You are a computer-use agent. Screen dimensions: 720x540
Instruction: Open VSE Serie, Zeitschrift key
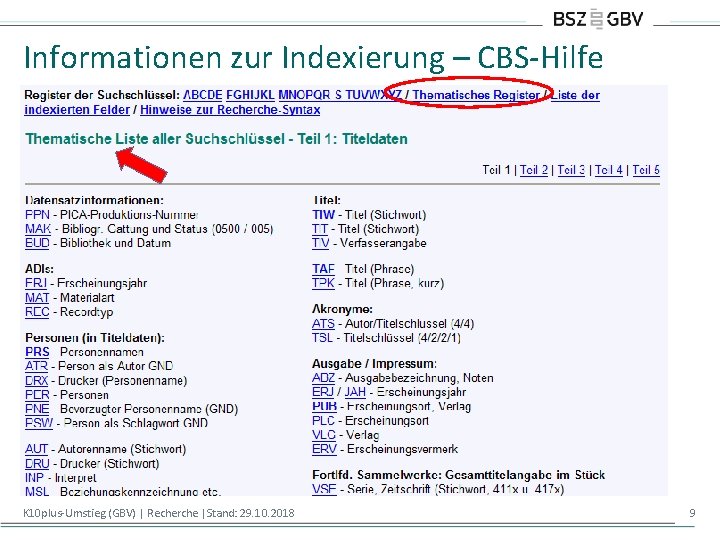[x=324, y=489]
